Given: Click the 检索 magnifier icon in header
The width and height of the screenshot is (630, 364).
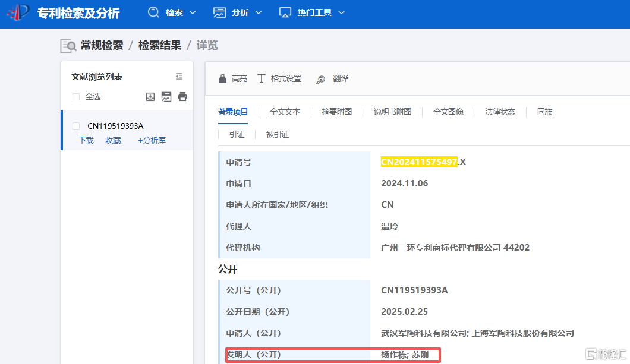Looking at the screenshot, I should point(153,12).
